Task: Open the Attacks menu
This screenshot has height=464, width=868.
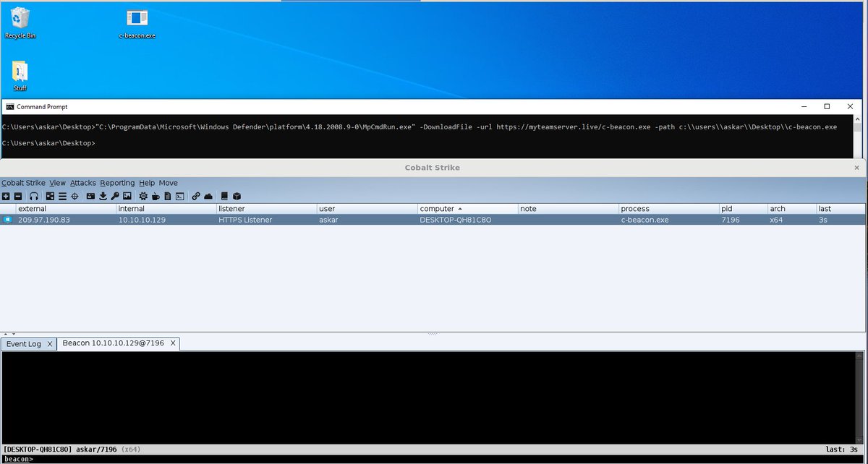Action: (x=83, y=183)
